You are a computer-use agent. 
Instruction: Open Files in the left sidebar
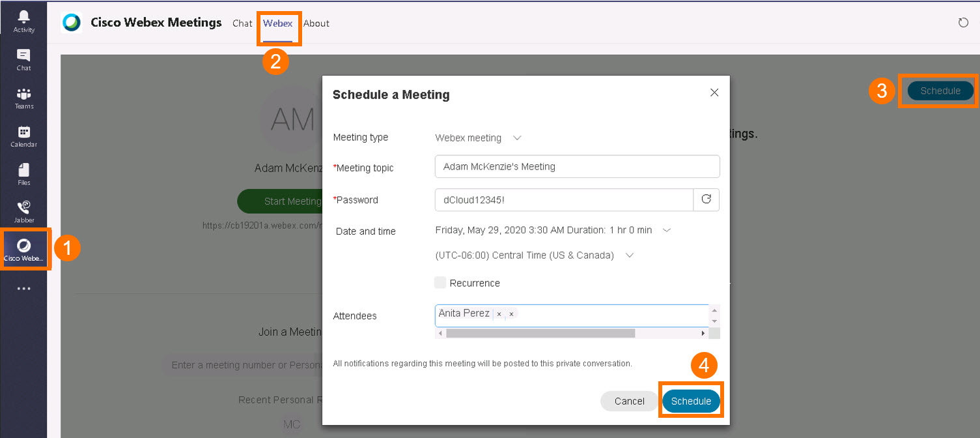click(23, 174)
